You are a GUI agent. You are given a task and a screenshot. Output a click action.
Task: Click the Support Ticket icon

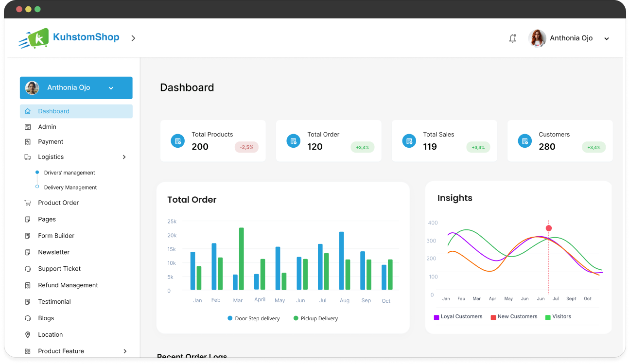[x=29, y=268]
